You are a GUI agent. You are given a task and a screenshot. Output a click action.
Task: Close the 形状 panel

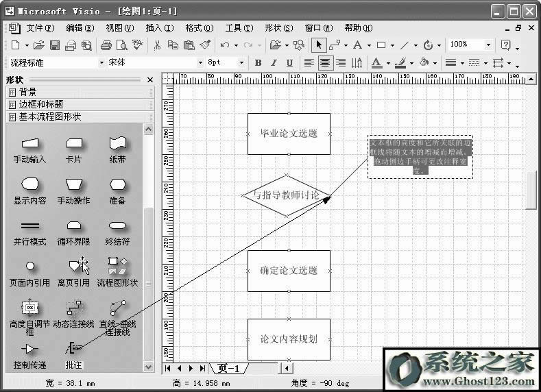click(150, 80)
